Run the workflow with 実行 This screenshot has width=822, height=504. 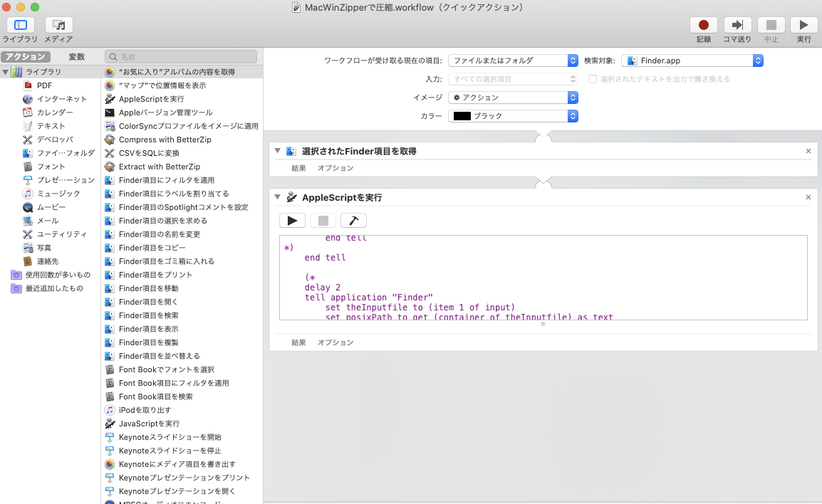[803, 25]
